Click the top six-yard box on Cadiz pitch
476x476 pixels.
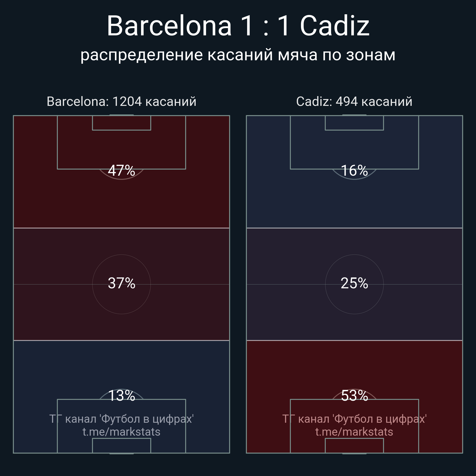354,123
